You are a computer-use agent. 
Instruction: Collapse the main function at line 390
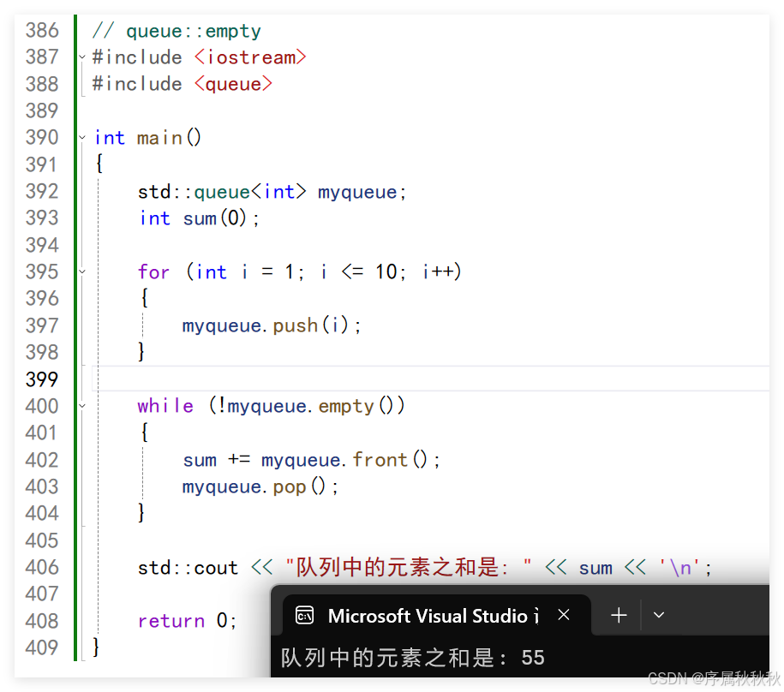[x=82, y=137]
